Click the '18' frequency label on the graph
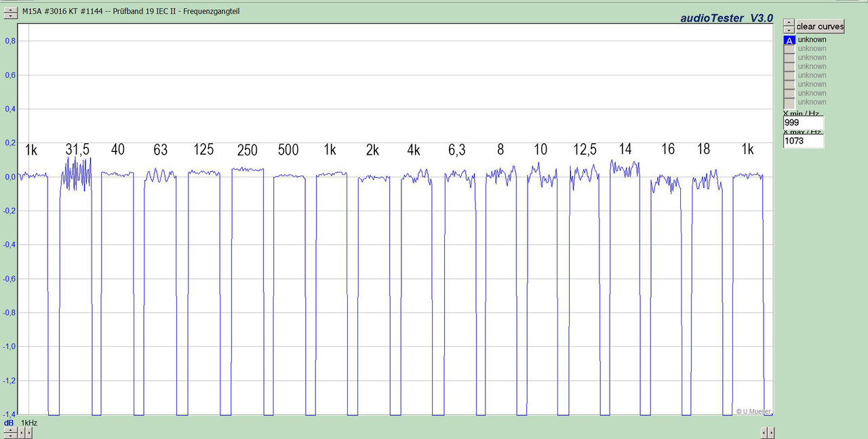This screenshot has height=439, width=868. [704, 149]
